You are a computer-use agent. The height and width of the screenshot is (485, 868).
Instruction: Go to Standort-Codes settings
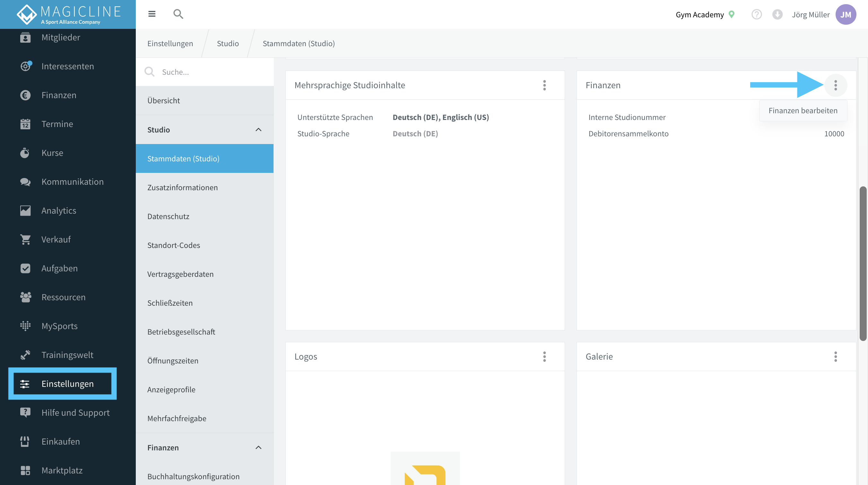pos(204,245)
